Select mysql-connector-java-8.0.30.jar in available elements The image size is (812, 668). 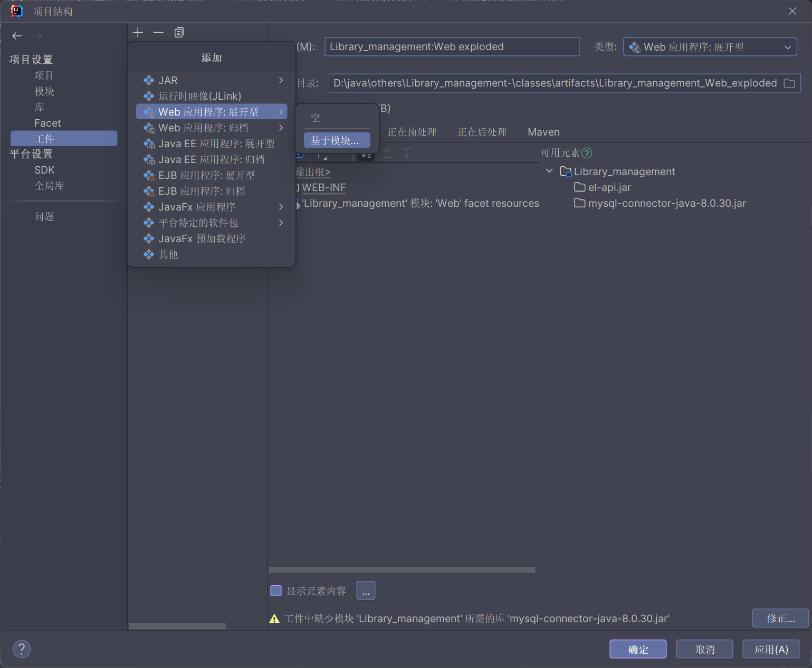(x=666, y=203)
